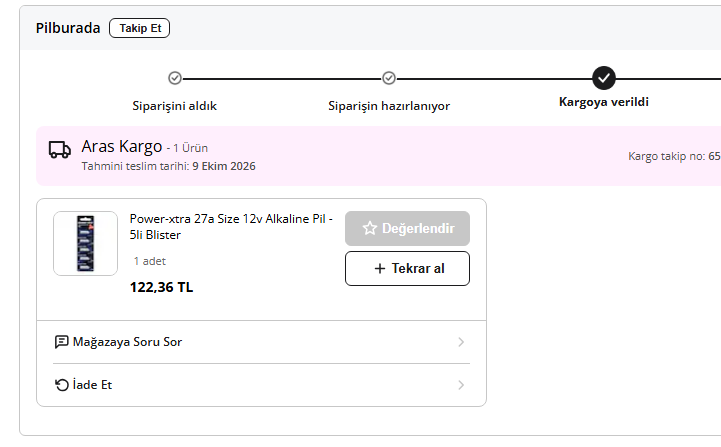This screenshot has width=721, height=447.
Task: Follow the Pilburada store with Takip Et
Action: point(139,28)
